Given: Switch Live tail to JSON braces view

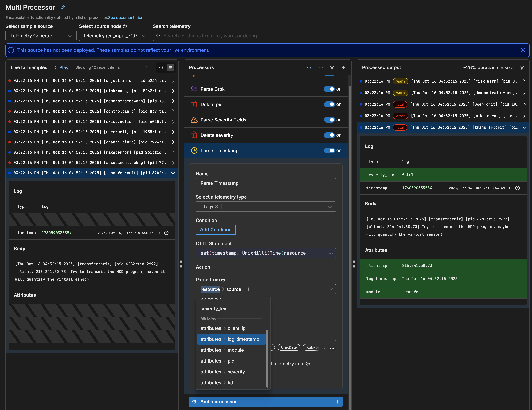Looking at the screenshot, I should pyautogui.click(x=161, y=67).
